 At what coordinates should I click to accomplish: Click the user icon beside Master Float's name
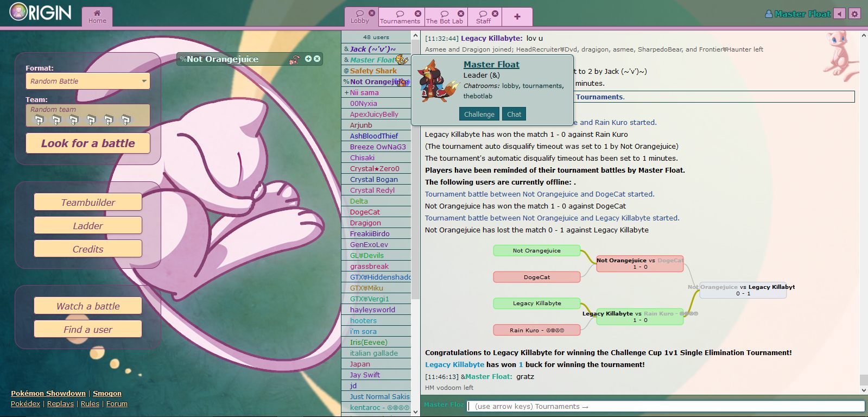[769, 14]
